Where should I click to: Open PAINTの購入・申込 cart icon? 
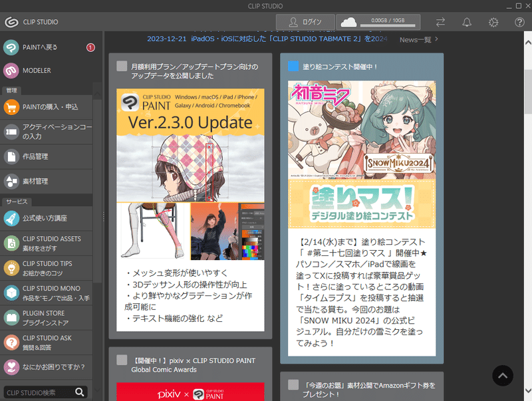11,107
